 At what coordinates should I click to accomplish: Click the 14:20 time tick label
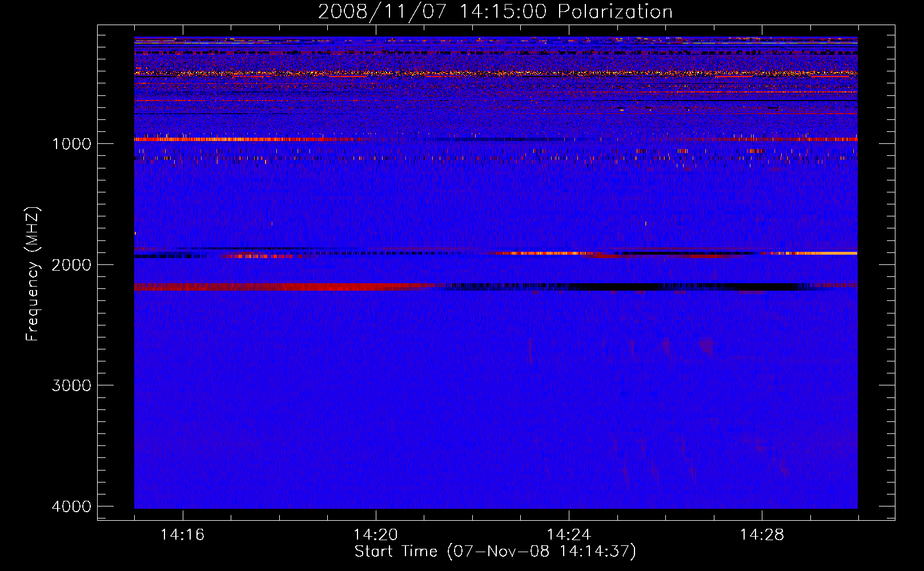click(375, 535)
